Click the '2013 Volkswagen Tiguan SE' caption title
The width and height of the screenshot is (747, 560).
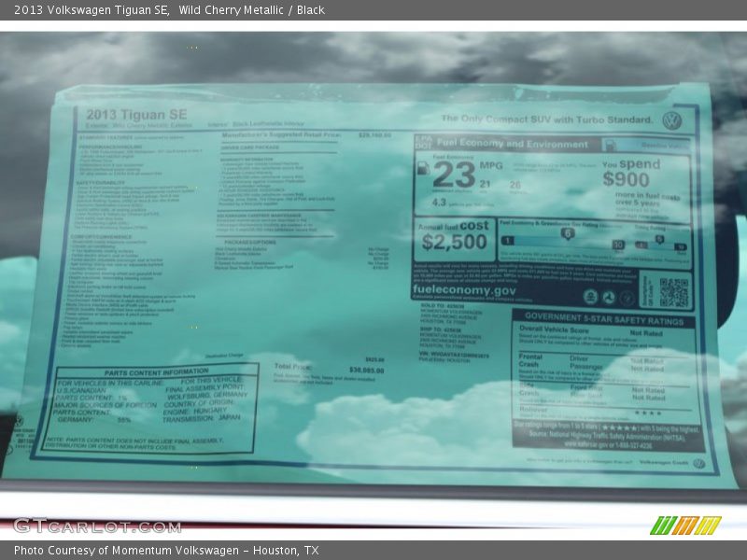click(91, 10)
